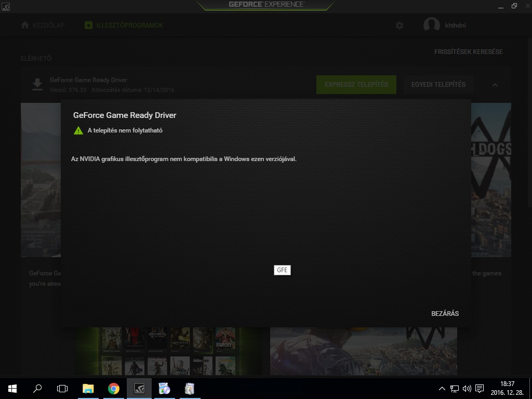Click the khthdnl username text
532x399 pixels.
(455, 25)
